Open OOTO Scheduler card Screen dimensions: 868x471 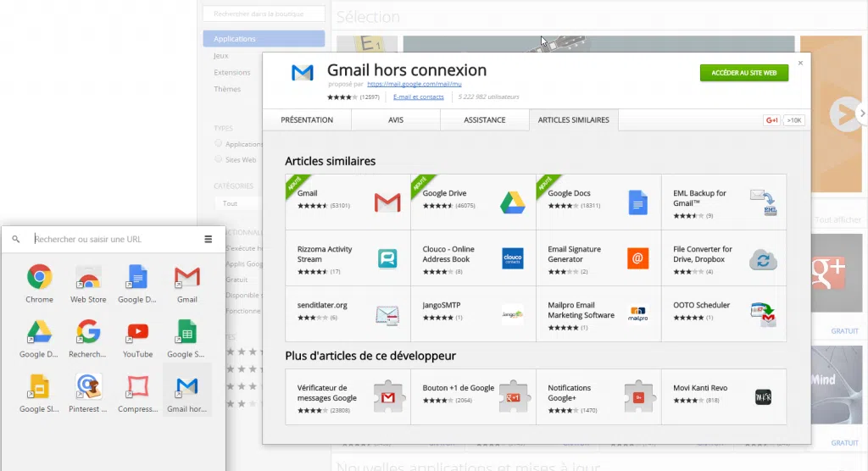pyautogui.click(x=724, y=313)
